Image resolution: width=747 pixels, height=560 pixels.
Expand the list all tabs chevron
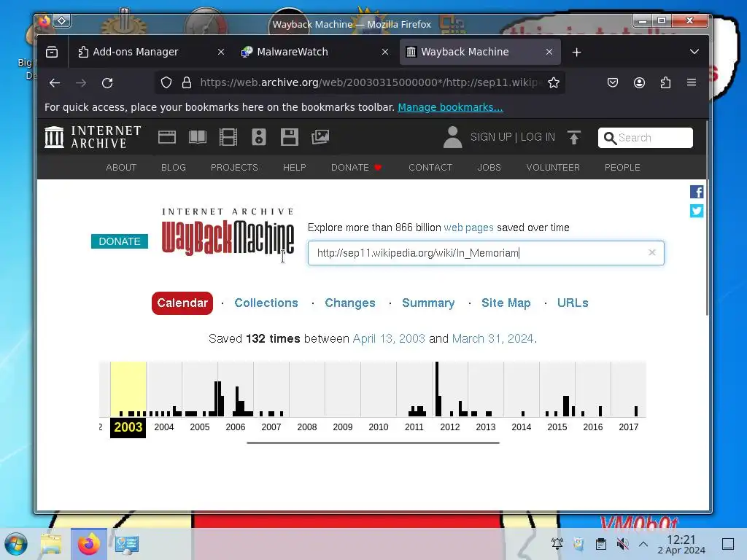point(694,52)
